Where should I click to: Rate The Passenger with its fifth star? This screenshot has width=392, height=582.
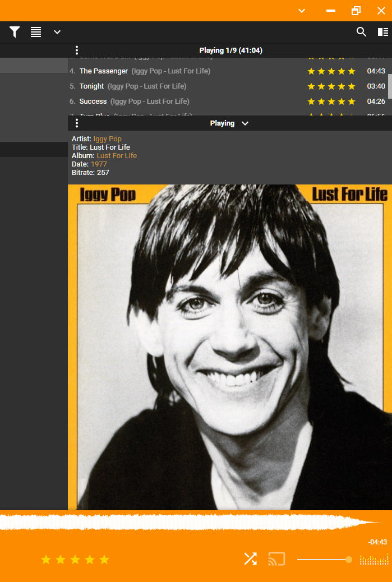click(352, 71)
